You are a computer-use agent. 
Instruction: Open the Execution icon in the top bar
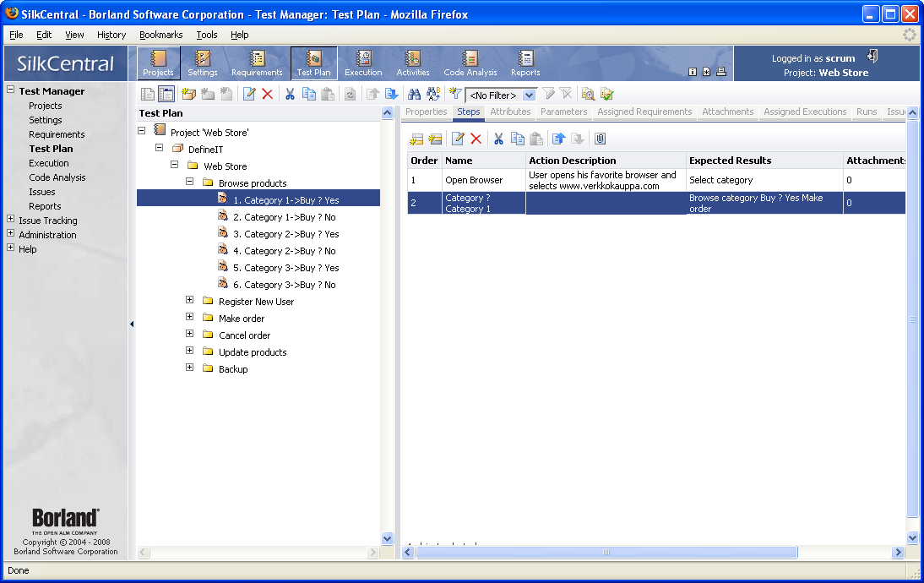pos(363,63)
